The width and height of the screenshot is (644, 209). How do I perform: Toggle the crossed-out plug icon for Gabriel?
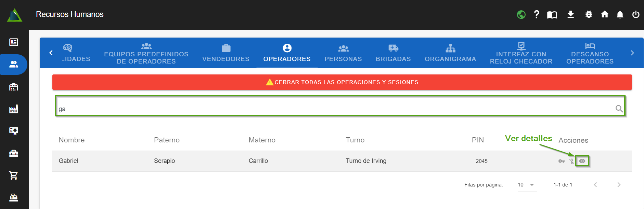tap(571, 161)
